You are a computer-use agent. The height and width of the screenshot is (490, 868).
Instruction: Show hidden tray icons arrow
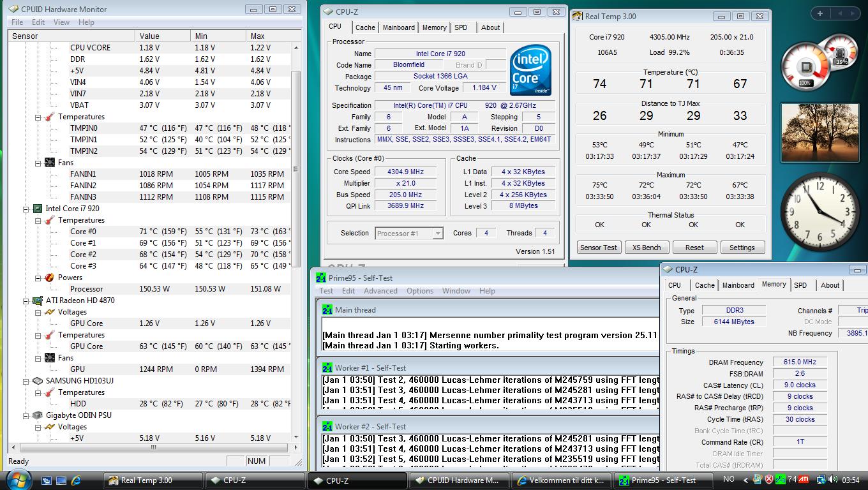(745, 480)
